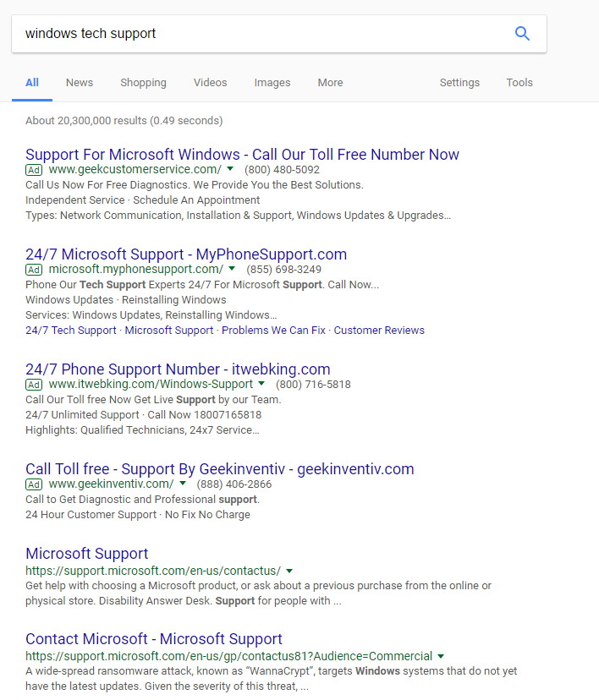Expand dropdown arrow next to itwebking.com URL
This screenshot has width=599, height=700.
(261, 384)
